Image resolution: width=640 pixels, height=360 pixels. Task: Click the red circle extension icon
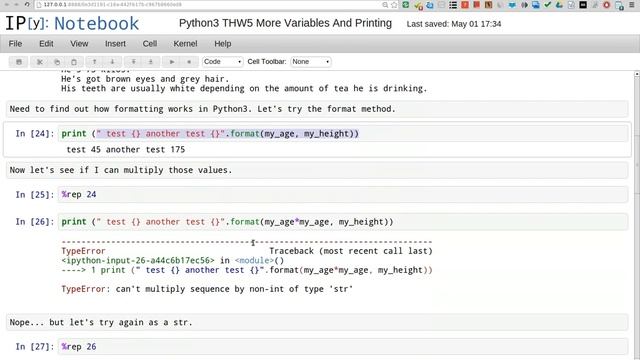click(607, 5)
